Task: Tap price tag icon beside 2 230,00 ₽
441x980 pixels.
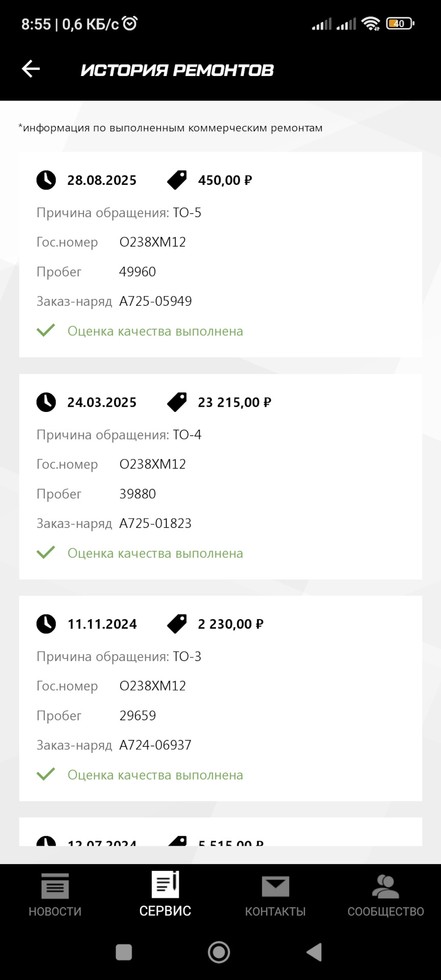Action: coord(177,624)
